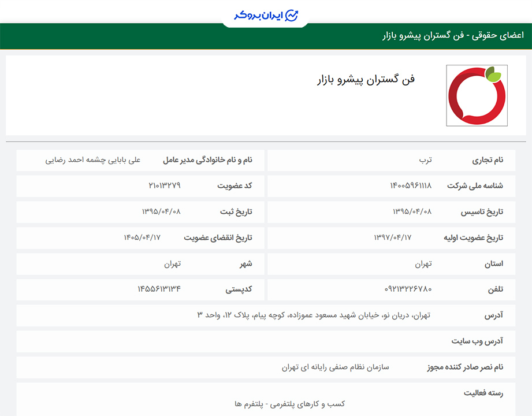Click the label 'رسته فعالیت'
This screenshot has width=532, height=416.
tap(484, 393)
